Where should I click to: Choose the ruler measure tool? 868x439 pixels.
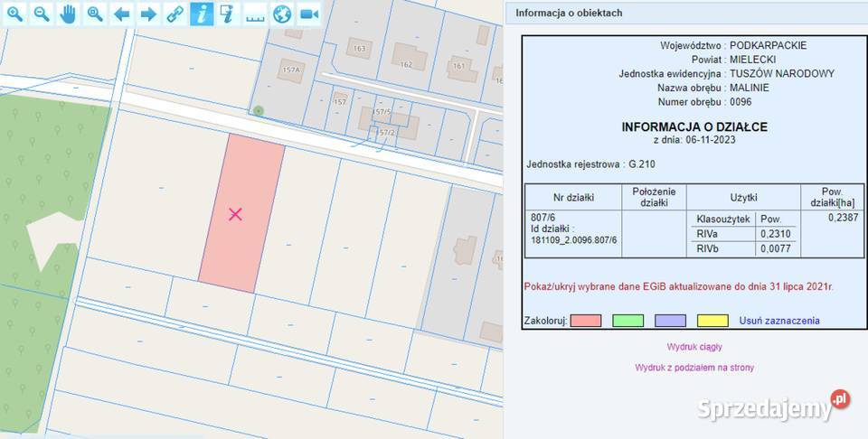coord(255,14)
